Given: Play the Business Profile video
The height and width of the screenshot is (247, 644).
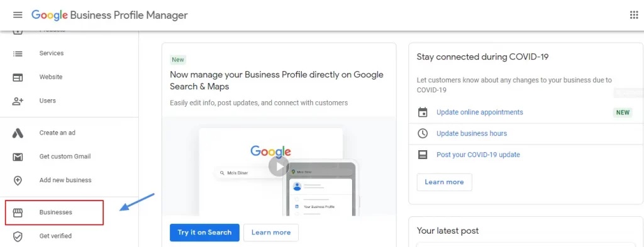Looking at the screenshot, I should 279,167.
